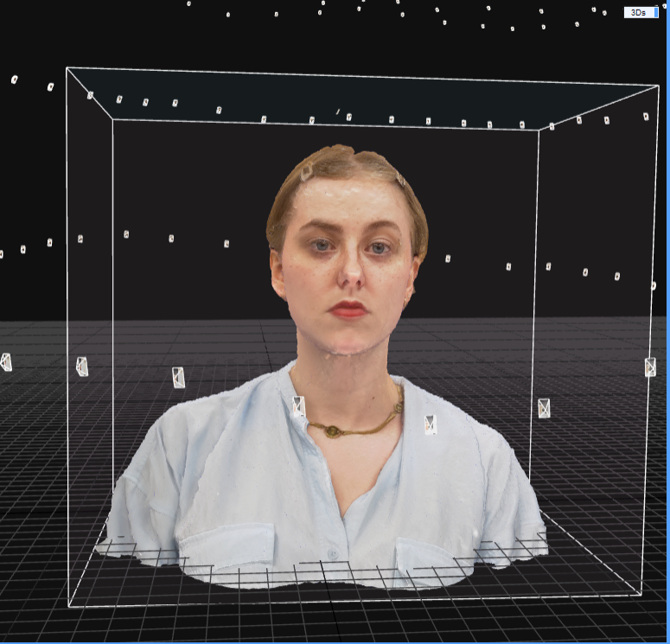Click the camera icon just right of the box's left edge
Viewport: 670px width, 644px height.
pyautogui.click(x=82, y=367)
